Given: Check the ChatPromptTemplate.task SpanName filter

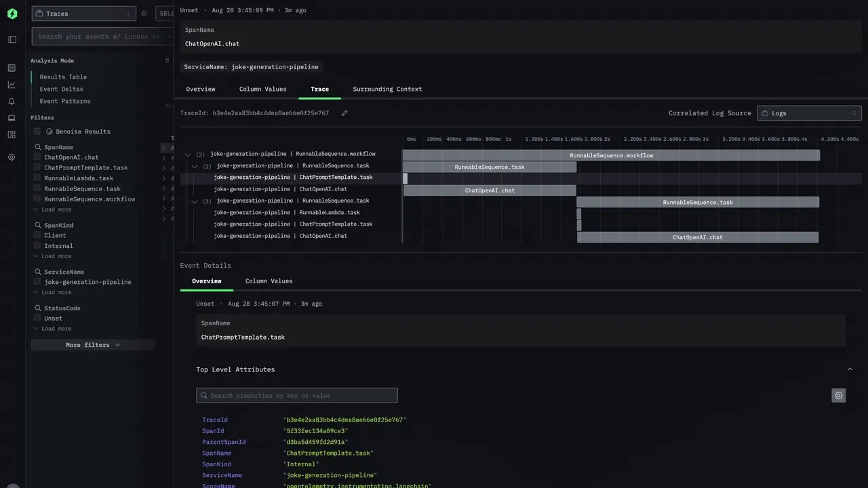Looking at the screenshot, I should 37,167.
